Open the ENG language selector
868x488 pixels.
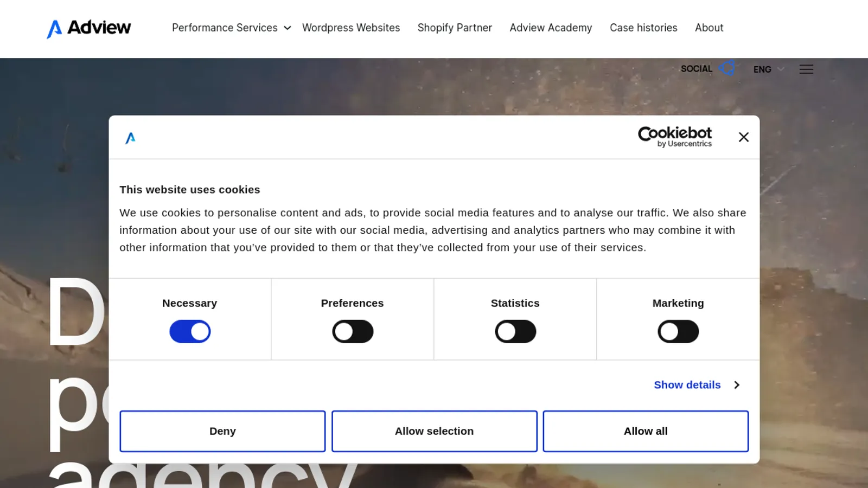tap(768, 69)
